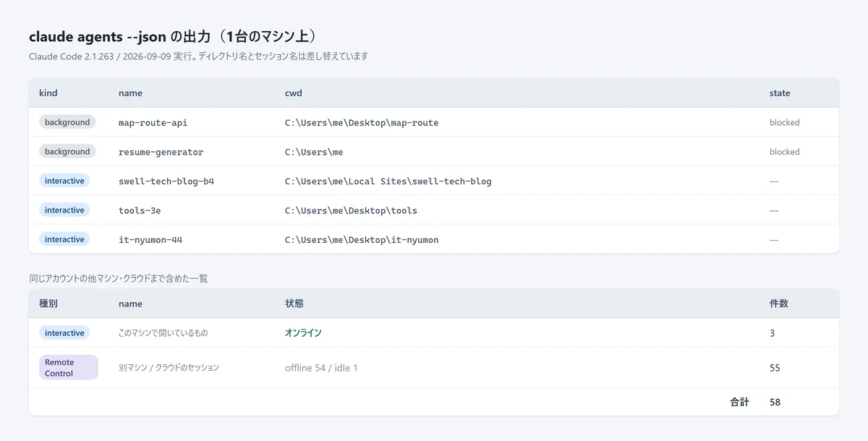Click the background badge in the resume-generator row

pos(67,152)
